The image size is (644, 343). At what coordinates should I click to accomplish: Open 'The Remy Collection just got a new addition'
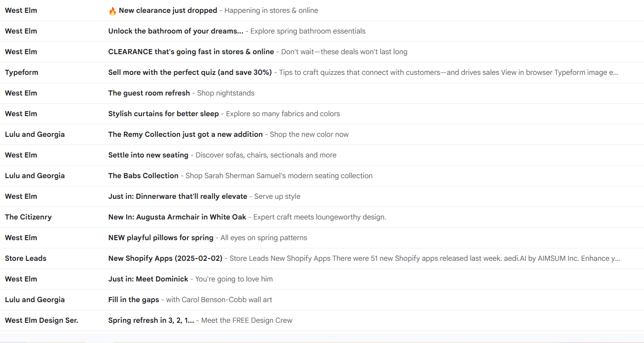click(x=186, y=135)
